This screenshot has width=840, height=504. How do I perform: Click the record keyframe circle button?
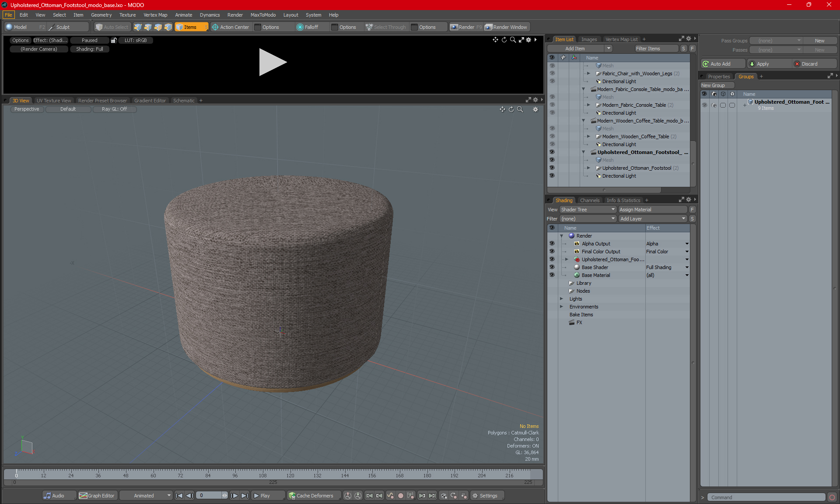400,496
